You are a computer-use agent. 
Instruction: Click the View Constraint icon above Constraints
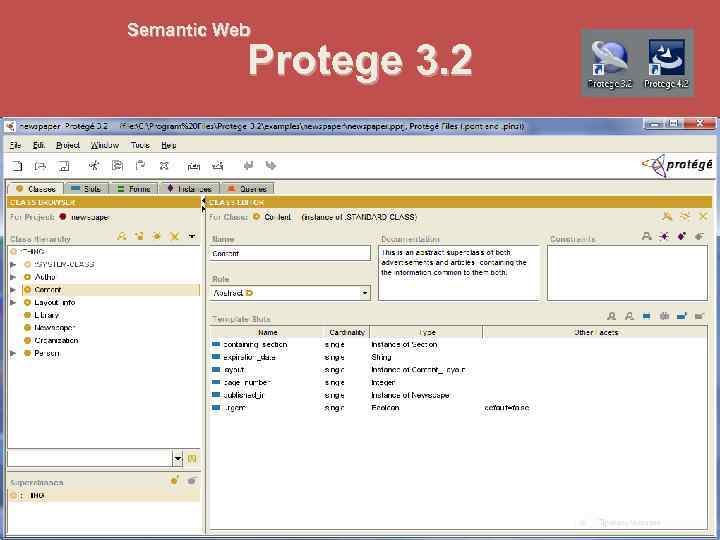[647, 236]
